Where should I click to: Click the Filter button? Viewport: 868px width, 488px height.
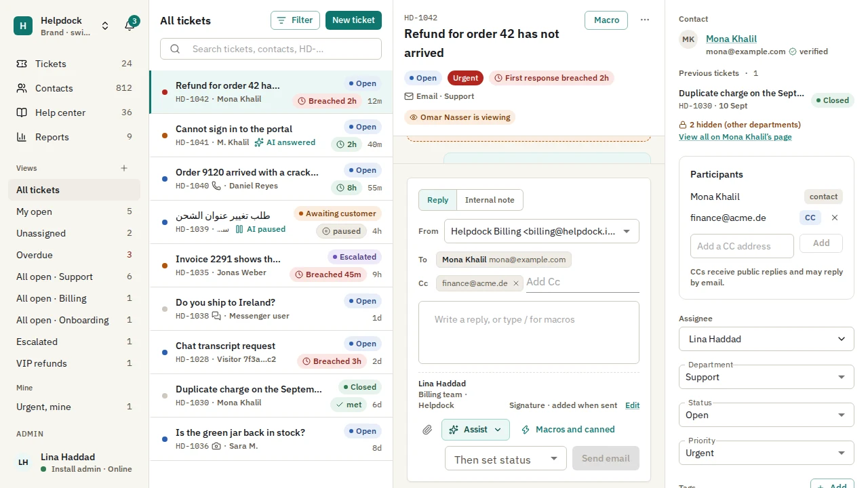click(x=295, y=20)
